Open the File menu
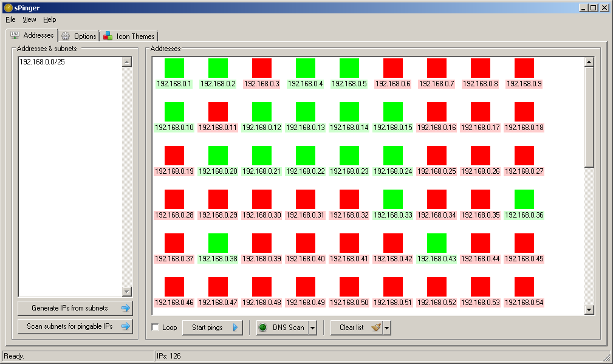Viewport: 613px width, 364px height. pos(10,19)
